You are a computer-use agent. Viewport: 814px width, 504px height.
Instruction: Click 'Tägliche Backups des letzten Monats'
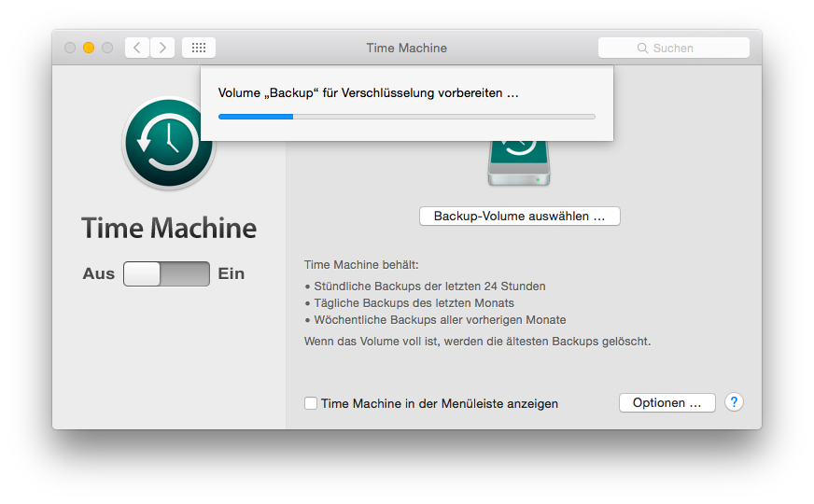tap(414, 303)
